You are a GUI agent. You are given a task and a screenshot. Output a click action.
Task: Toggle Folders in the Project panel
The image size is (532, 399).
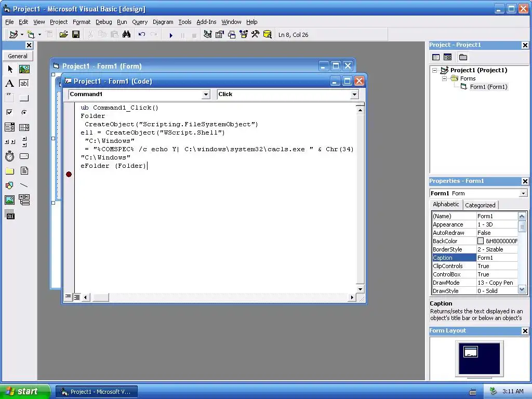pyautogui.click(x=463, y=57)
